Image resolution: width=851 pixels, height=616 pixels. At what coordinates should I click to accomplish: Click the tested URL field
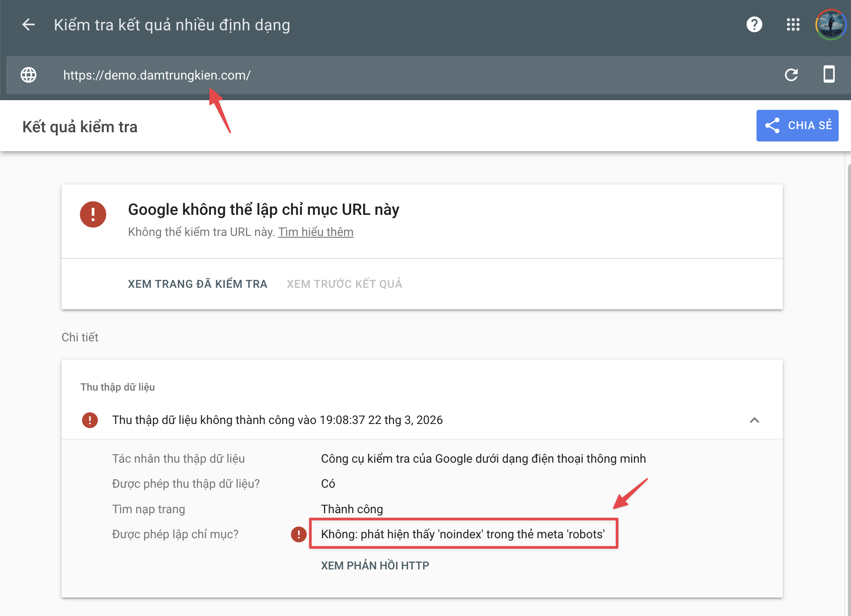(x=156, y=75)
